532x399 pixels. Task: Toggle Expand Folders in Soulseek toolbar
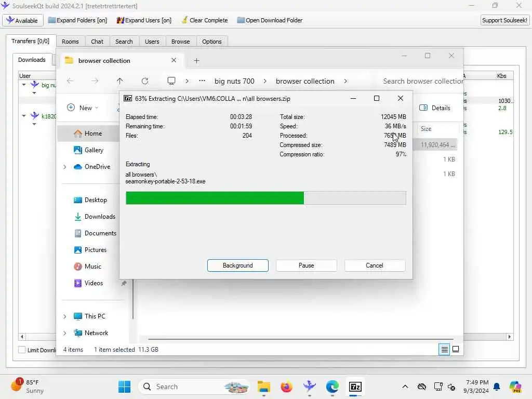pos(77,20)
